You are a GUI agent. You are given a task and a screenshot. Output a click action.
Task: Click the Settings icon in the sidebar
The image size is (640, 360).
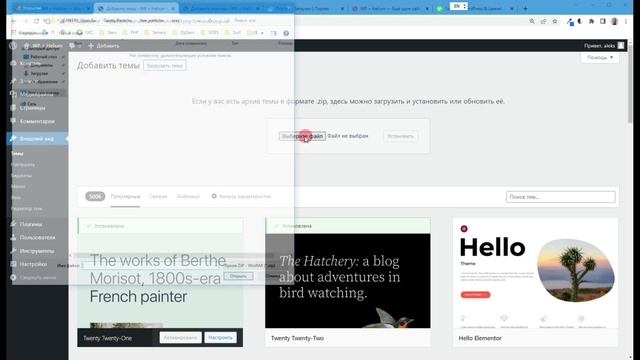pos(13,264)
